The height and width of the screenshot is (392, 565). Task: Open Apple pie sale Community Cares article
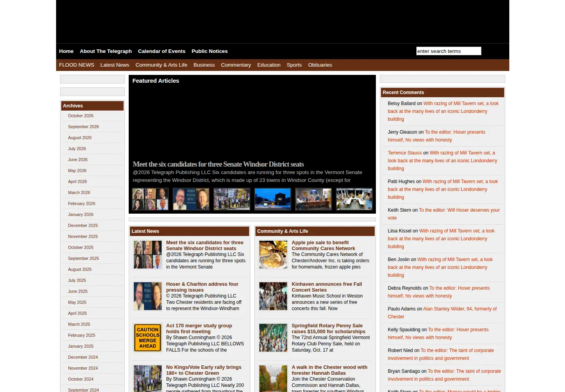click(323, 245)
